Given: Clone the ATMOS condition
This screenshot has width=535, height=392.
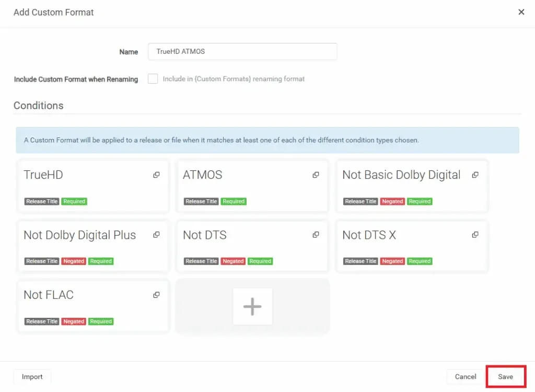Looking at the screenshot, I should pos(316,175).
